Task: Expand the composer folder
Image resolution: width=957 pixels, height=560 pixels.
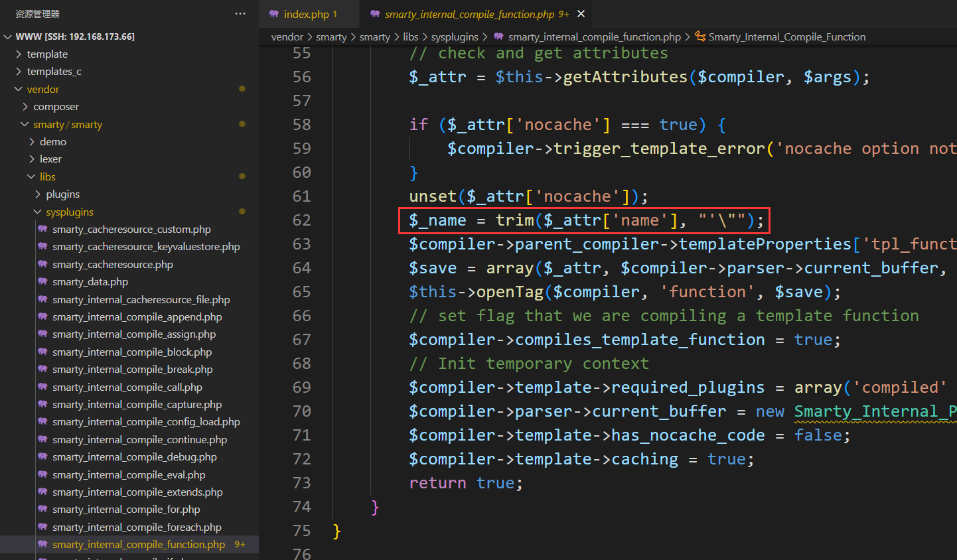Action: coord(56,107)
